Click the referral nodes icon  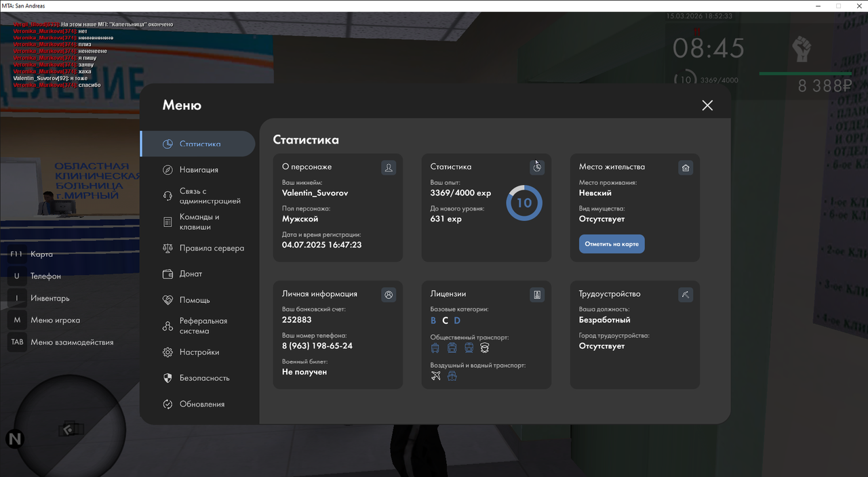[167, 326]
